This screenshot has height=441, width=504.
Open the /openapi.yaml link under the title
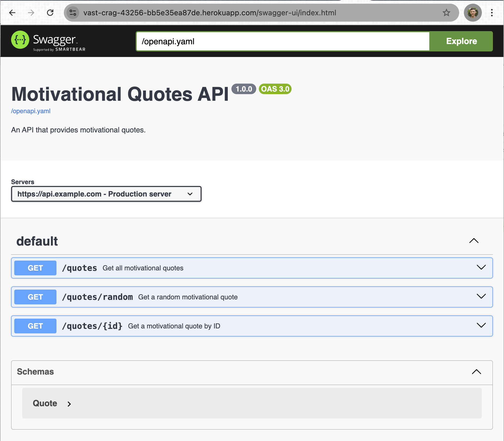tap(31, 111)
